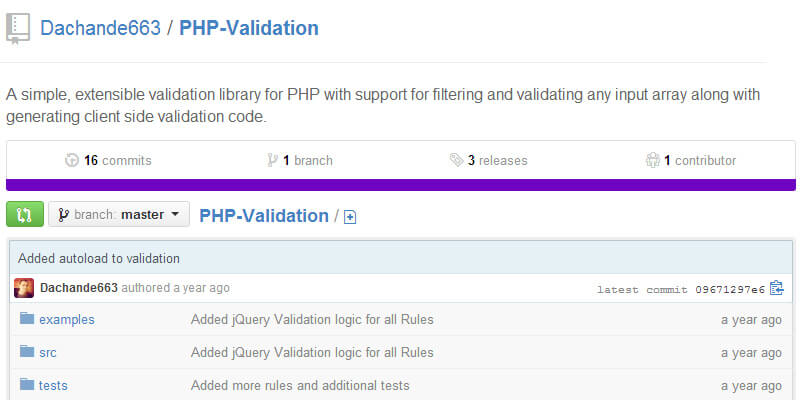Click the Dachande663 avatar thumbnail
This screenshot has width=800, height=400.
pos(25,288)
